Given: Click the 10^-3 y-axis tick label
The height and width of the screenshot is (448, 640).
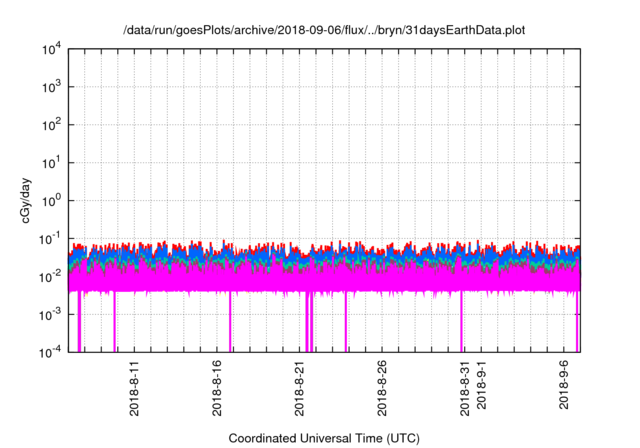Looking at the screenshot, I should (x=51, y=315).
